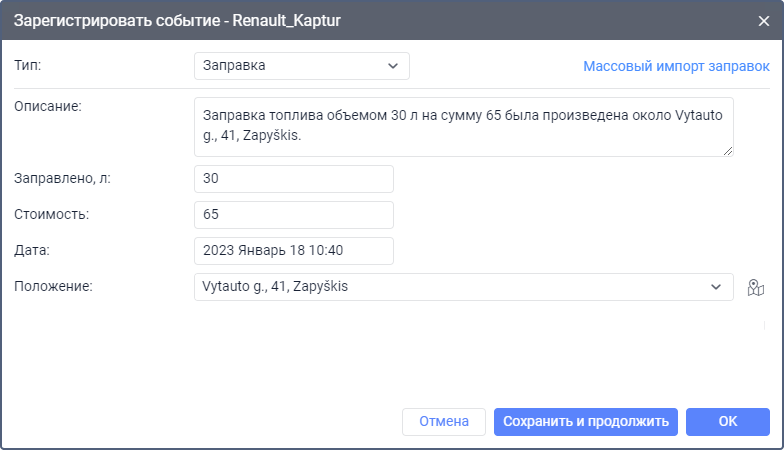Close the Renault_Kaptur event dialog

pos(763,21)
